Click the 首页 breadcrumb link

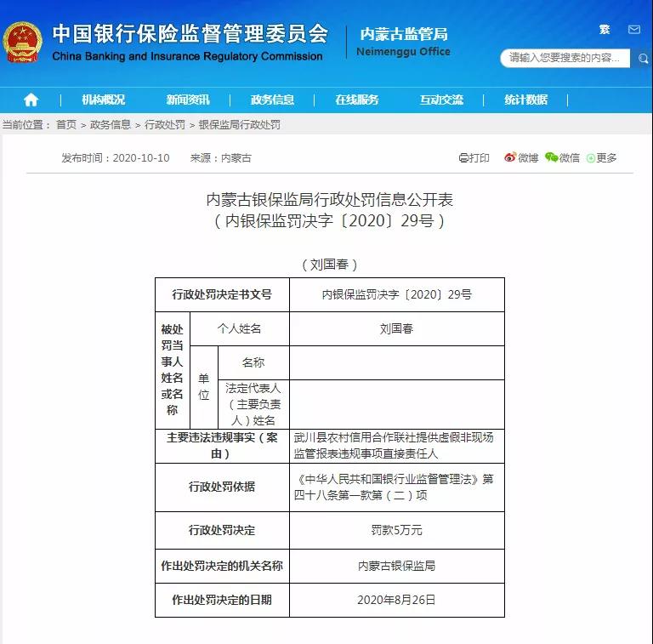point(66,124)
